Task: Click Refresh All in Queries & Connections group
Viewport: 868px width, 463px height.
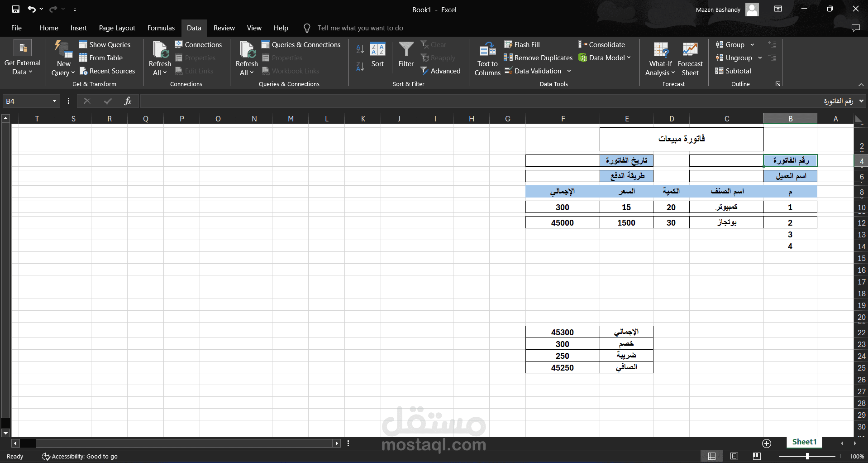Action: click(247, 58)
